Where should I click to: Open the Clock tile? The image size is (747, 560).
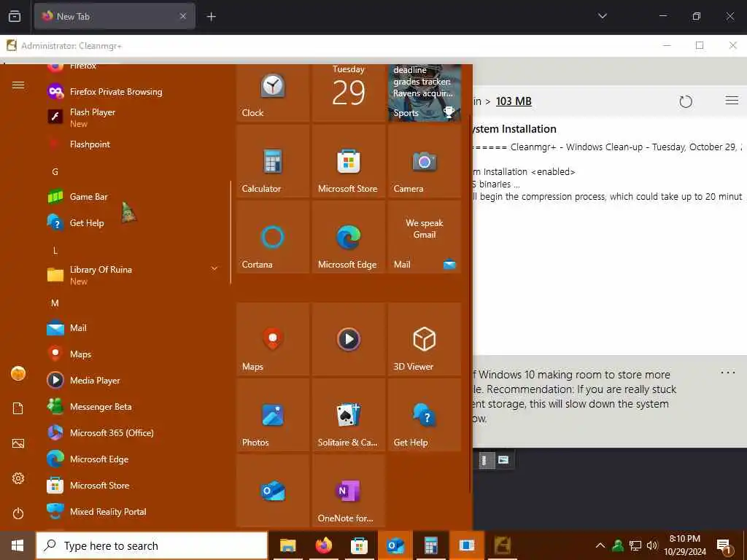point(273,93)
